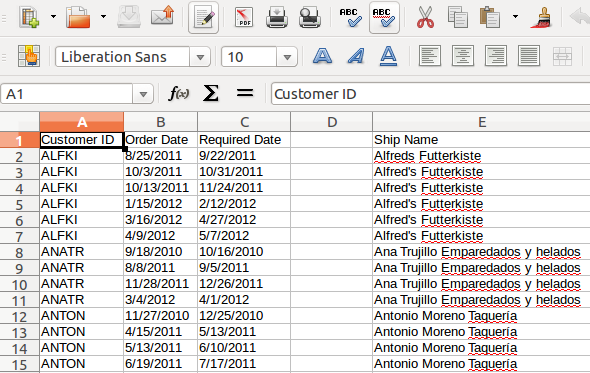This screenshot has height=373, width=590.
Task: Expand the Font Name dropdown
Action: pyautogui.click(x=200, y=57)
